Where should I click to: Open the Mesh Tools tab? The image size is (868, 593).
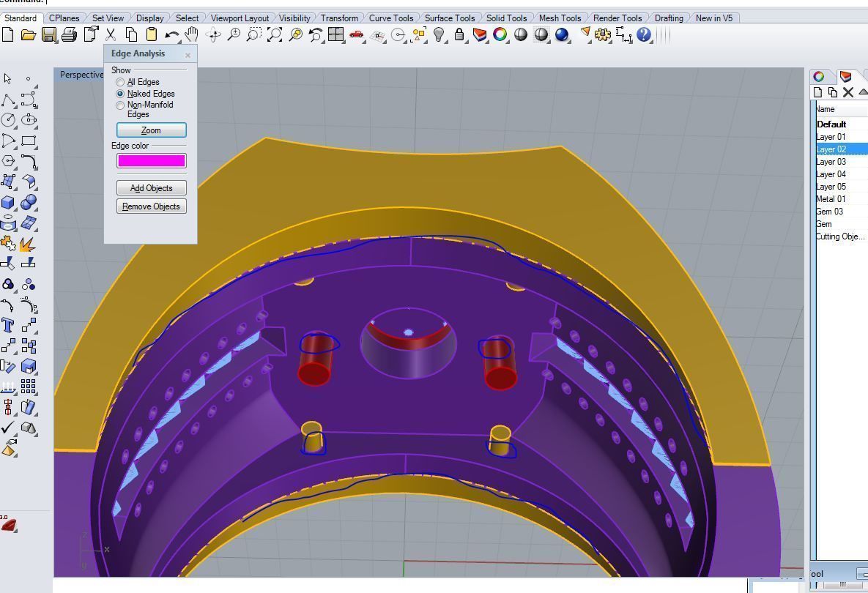tap(560, 18)
